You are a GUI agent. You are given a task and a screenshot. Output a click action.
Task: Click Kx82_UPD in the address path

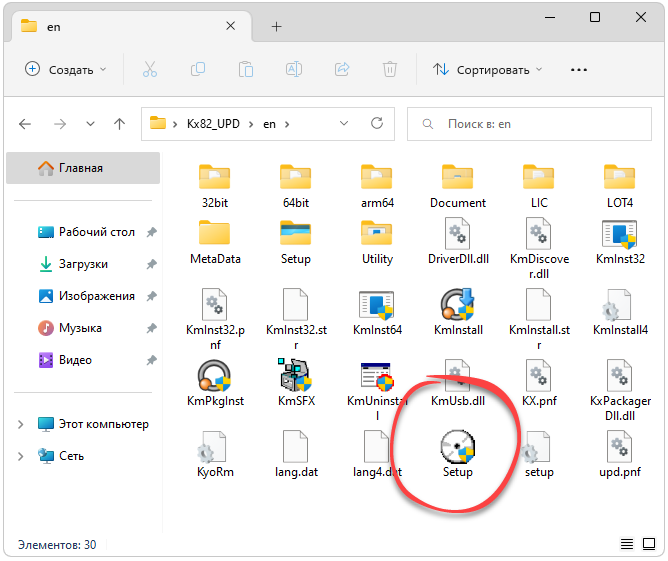click(213, 124)
